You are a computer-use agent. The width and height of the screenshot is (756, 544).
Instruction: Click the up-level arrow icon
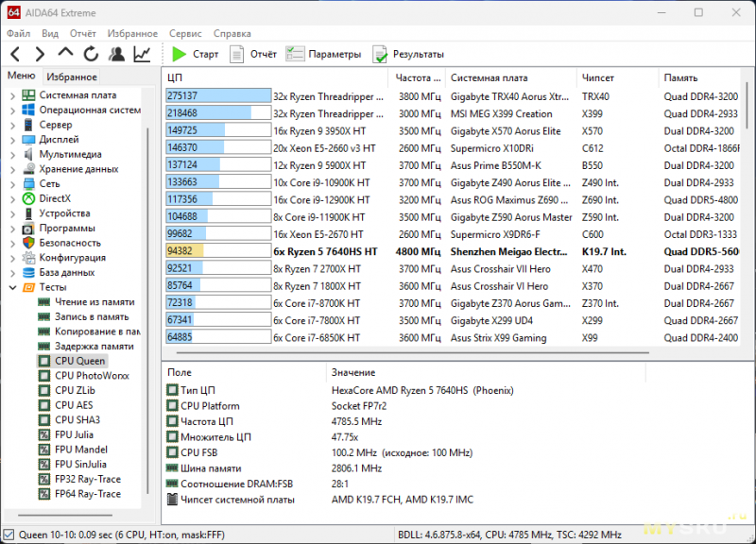pyautogui.click(x=65, y=53)
